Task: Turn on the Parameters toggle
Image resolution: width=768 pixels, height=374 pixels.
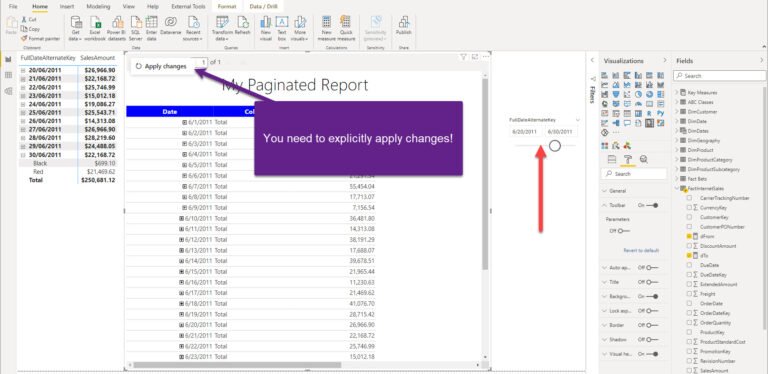Action: pyautogui.click(x=624, y=231)
